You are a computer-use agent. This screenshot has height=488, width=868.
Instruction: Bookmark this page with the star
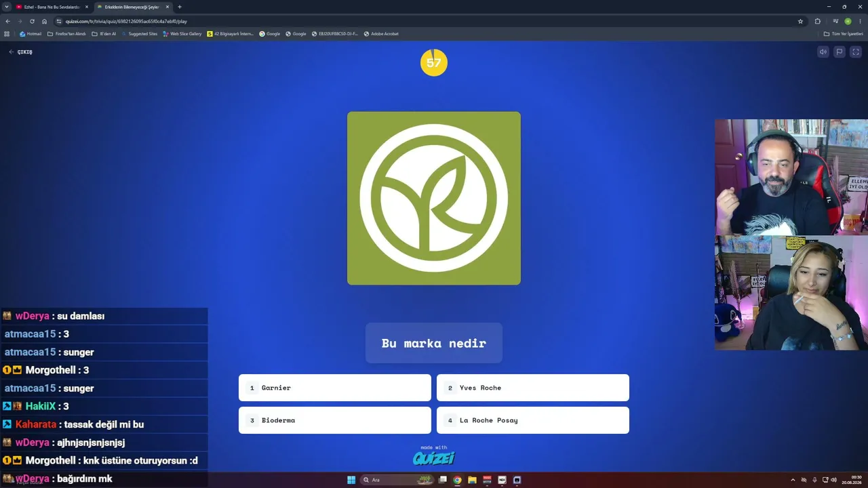[x=800, y=21]
